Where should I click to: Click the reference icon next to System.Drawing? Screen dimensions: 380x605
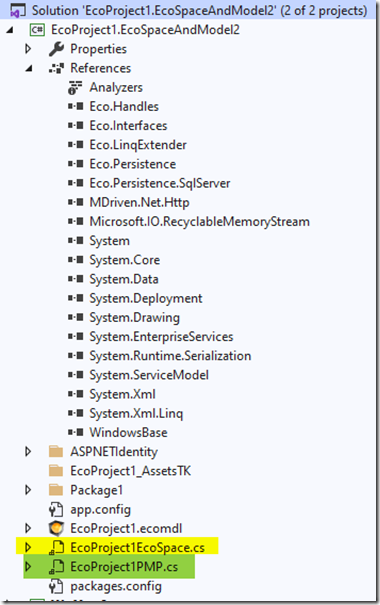76,318
